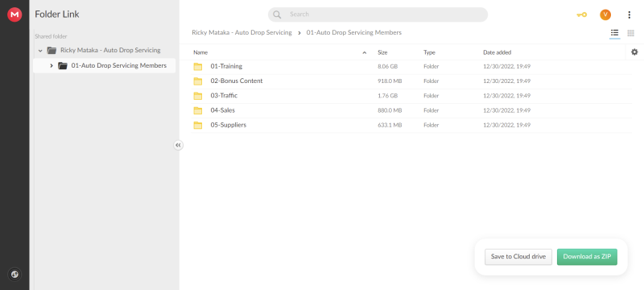Click 01-Auto Drop Servicing Members breadcrumb

(x=354, y=32)
